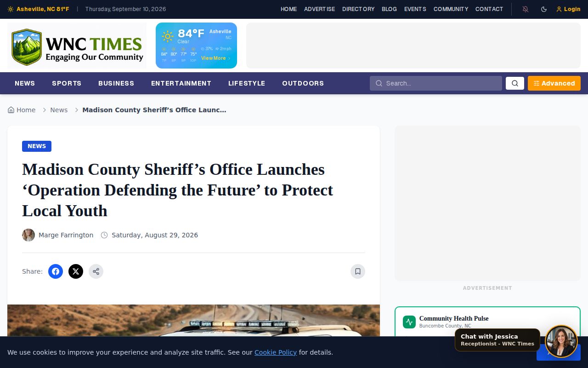Open chat via Jessica's avatar

coord(561,342)
